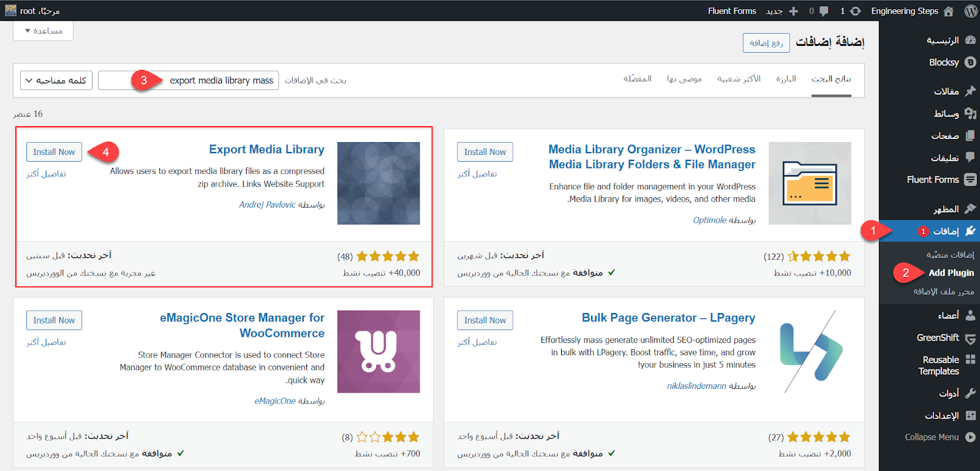The width and height of the screenshot is (980, 471).
Task: Click the users icon beside أعضاء
Action: [x=970, y=315]
